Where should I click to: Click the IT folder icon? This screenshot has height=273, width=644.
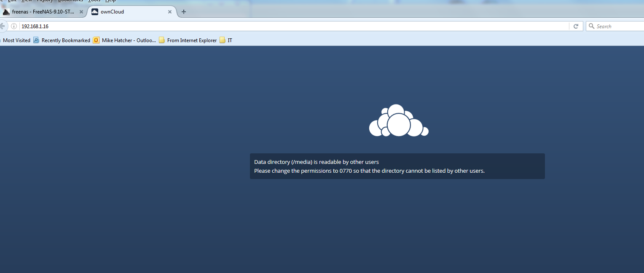[223, 40]
